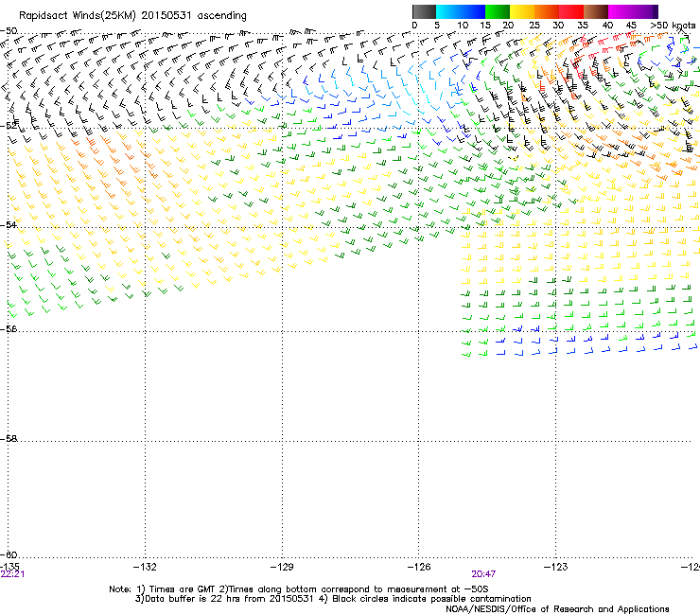Click the NOAA/NESDIS credit text
This screenshot has width=700, height=615.
click(x=557, y=609)
